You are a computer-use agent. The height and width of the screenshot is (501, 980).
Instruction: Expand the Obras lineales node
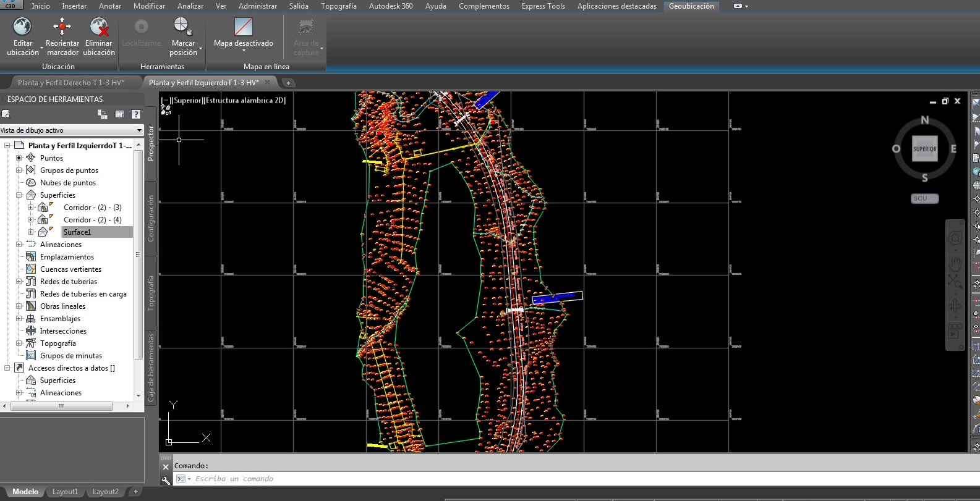pos(19,306)
